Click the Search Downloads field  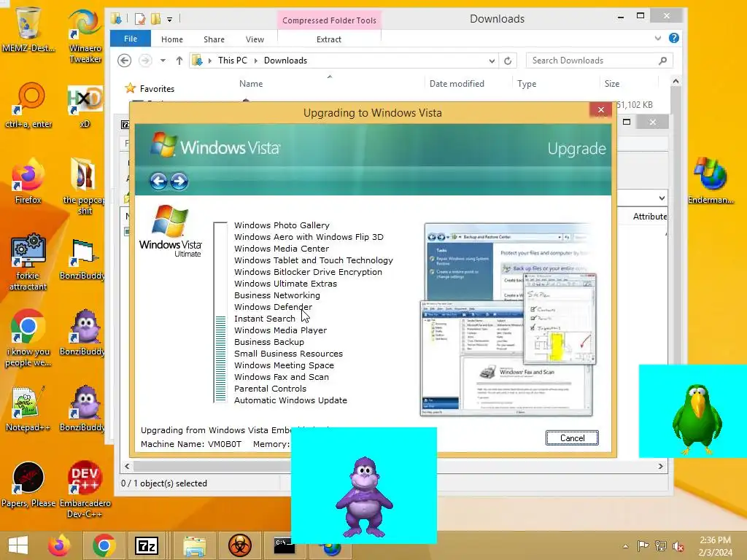coord(600,61)
